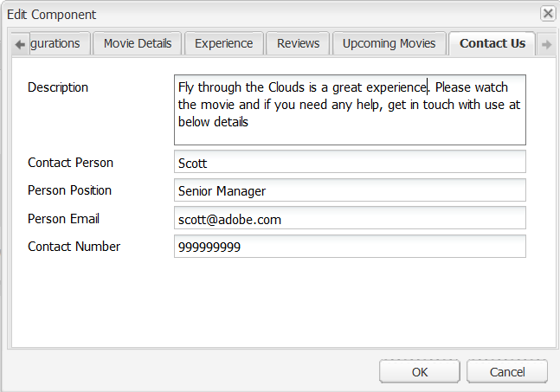Click the Description field label
The image size is (560, 392).
(x=58, y=87)
